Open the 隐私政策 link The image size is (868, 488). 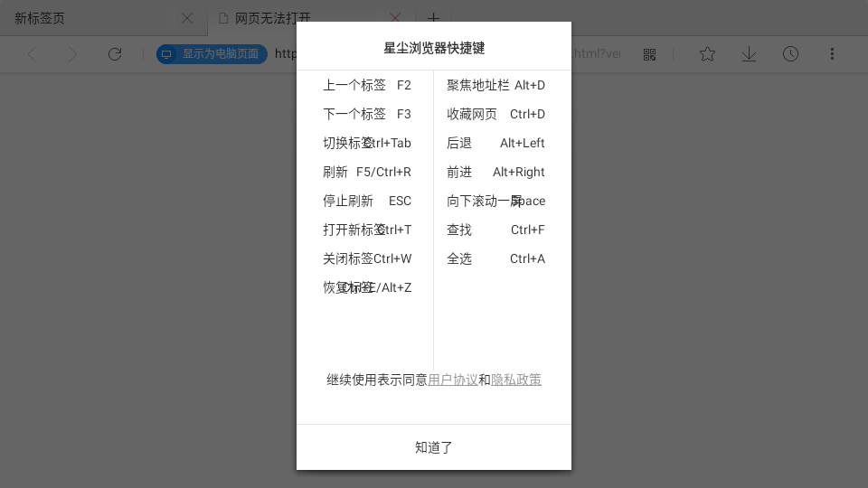pos(516,380)
